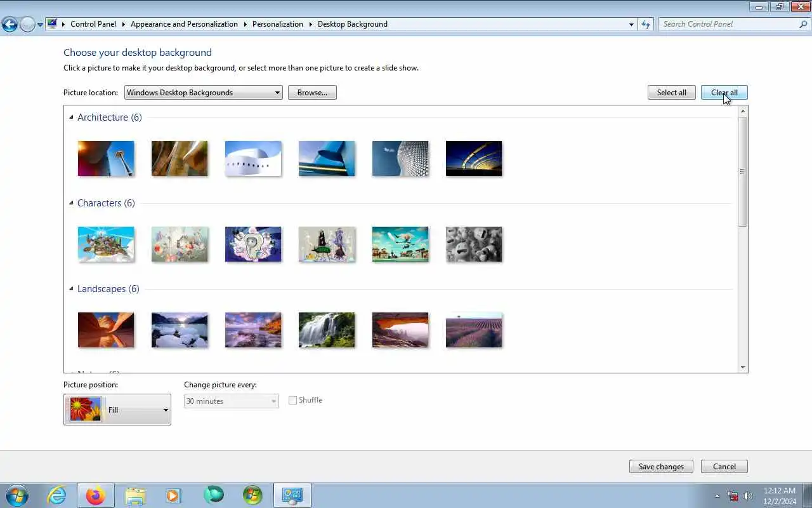This screenshot has width=812, height=508.
Task: Open the Picture position Fill dropdown
Action: click(x=117, y=410)
